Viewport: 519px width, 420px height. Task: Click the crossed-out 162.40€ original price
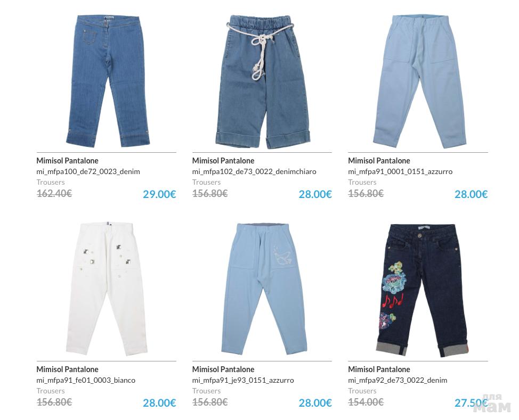tap(54, 193)
